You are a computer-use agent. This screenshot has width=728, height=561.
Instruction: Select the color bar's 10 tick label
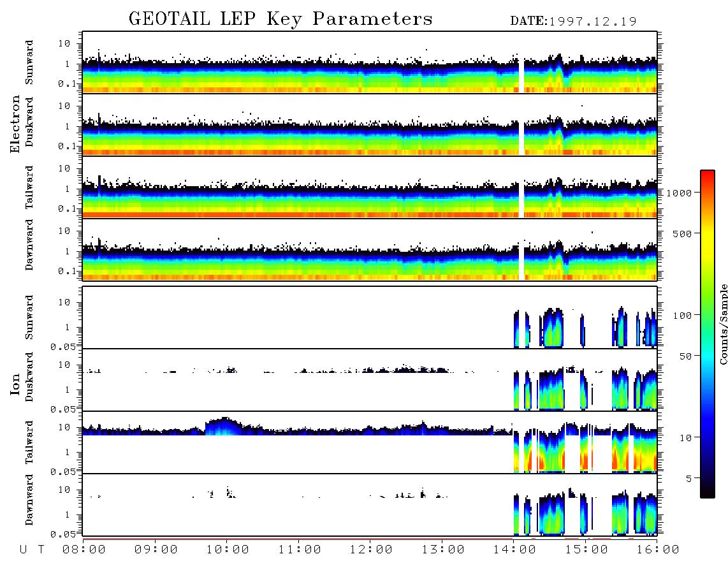685,438
